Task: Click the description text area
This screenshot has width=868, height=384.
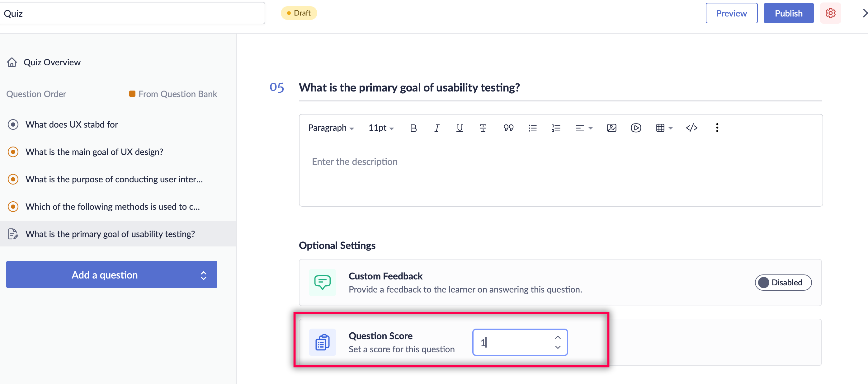Action: click(x=560, y=173)
